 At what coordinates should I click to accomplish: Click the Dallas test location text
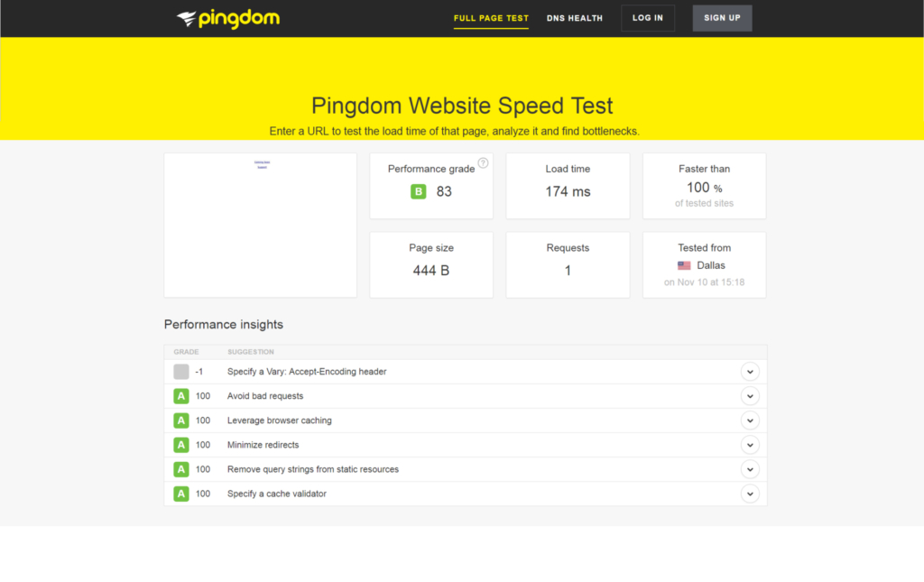pyautogui.click(x=711, y=265)
